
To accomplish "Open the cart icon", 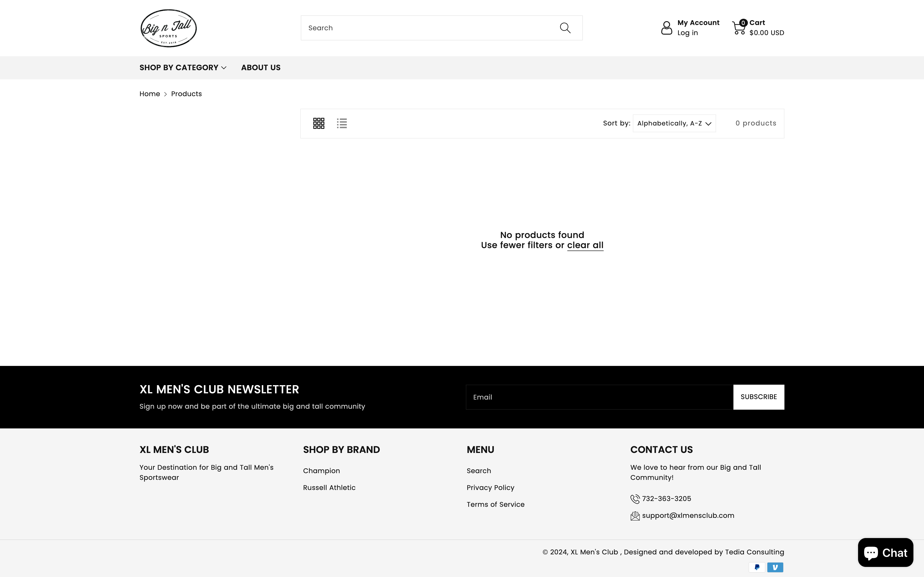I will [739, 27].
